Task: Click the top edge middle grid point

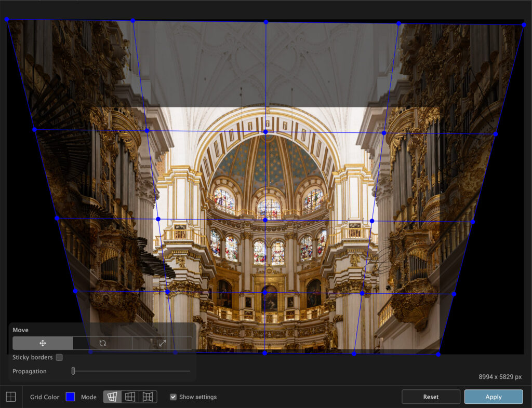Action: [266, 22]
